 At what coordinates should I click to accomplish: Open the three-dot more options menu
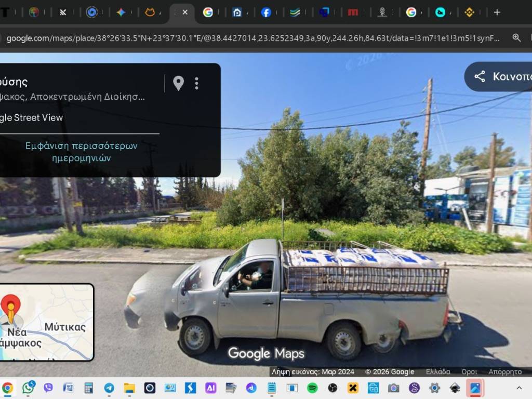click(196, 83)
